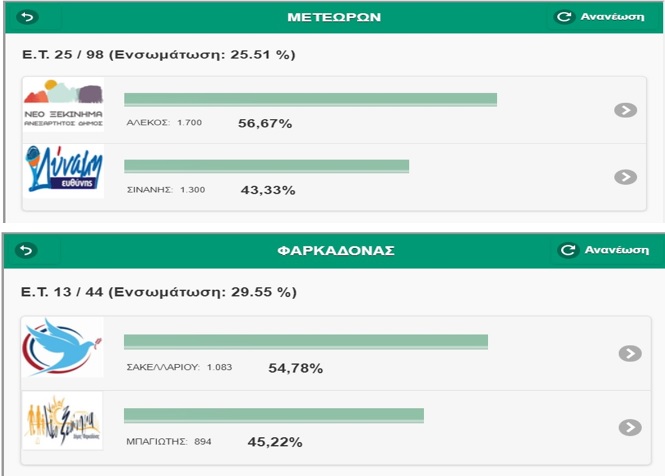Click the ΜΕΤΕΩΡΩΝ header title

[x=334, y=17]
